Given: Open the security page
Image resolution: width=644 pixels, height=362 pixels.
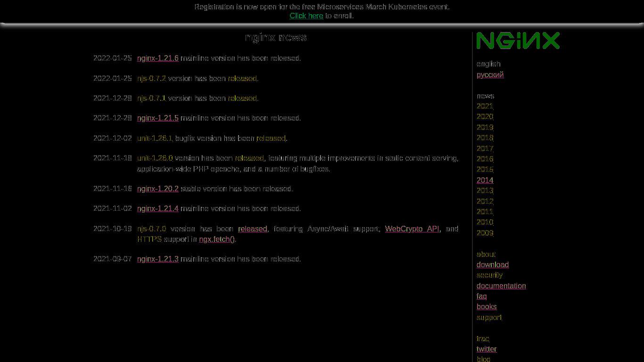Looking at the screenshot, I should (489, 275).
